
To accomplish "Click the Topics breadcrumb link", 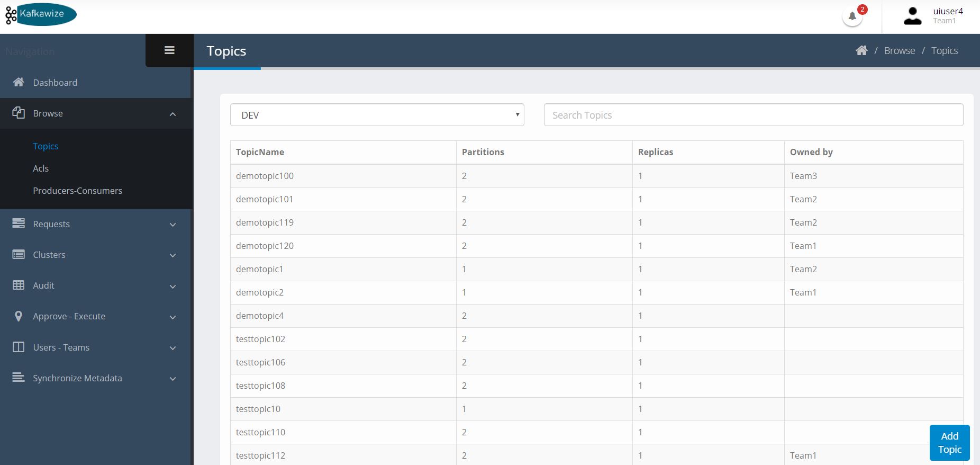I will point(945,50).
